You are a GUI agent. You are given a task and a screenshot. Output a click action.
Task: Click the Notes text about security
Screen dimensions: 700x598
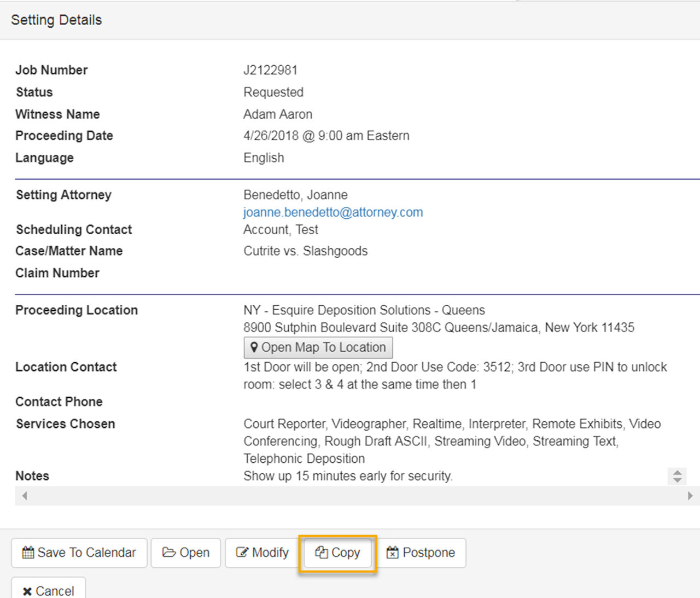click(x=347, y=476)
